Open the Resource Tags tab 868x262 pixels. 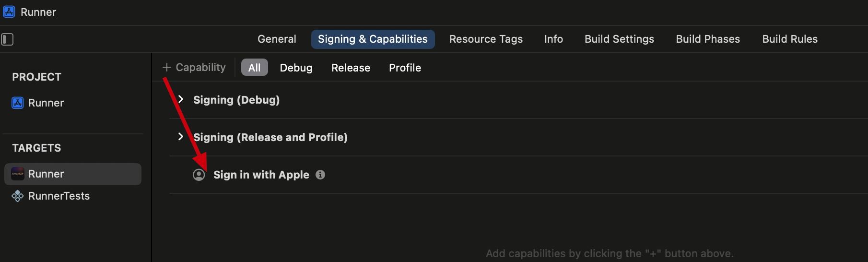[486, 39]
